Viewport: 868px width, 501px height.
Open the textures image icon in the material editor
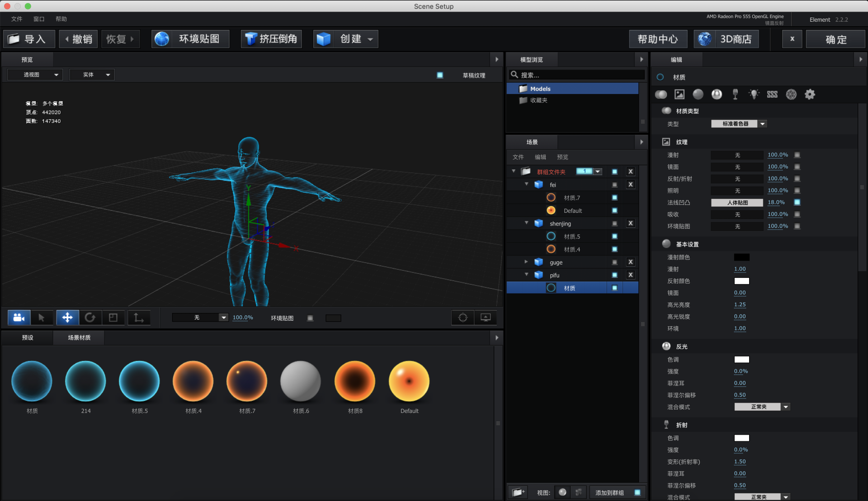tap(679, 94)
